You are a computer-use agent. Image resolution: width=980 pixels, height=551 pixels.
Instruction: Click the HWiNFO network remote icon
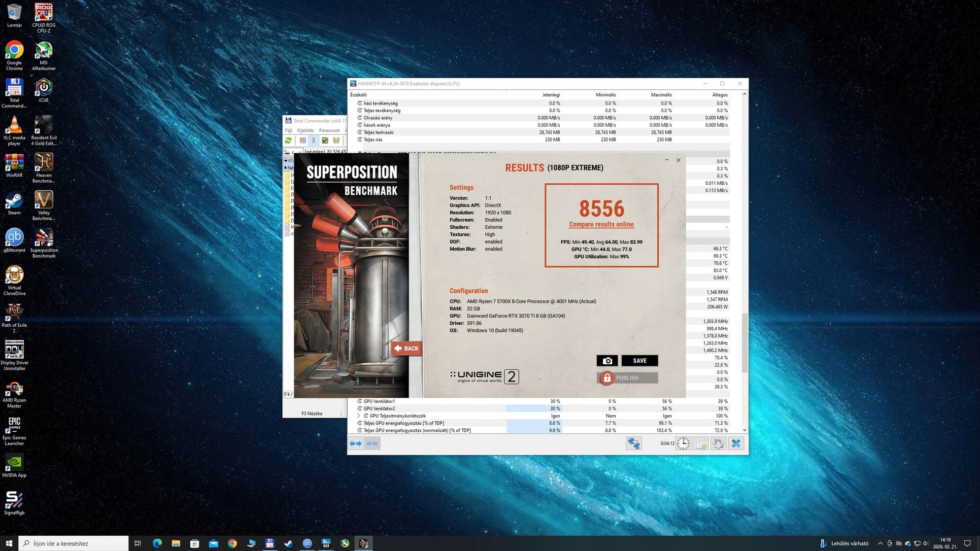[633, 443]
